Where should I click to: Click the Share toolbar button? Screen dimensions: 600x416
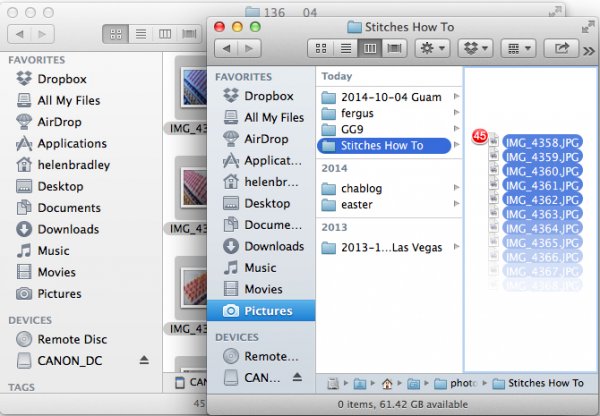tap(564, 47)
